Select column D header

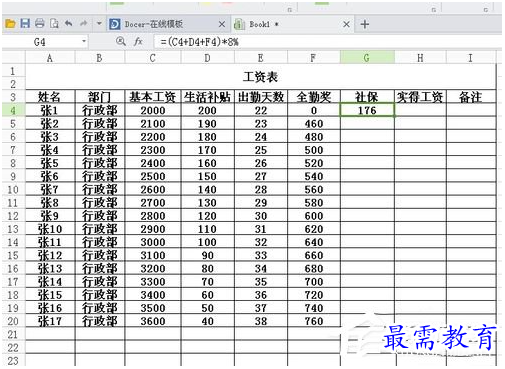207,58
